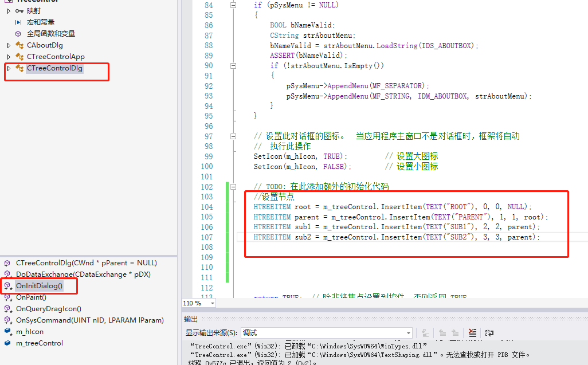Click the CTreeControlDlg constructor method icon
Screen dimensions: 588x365
[x=7, y=263]
